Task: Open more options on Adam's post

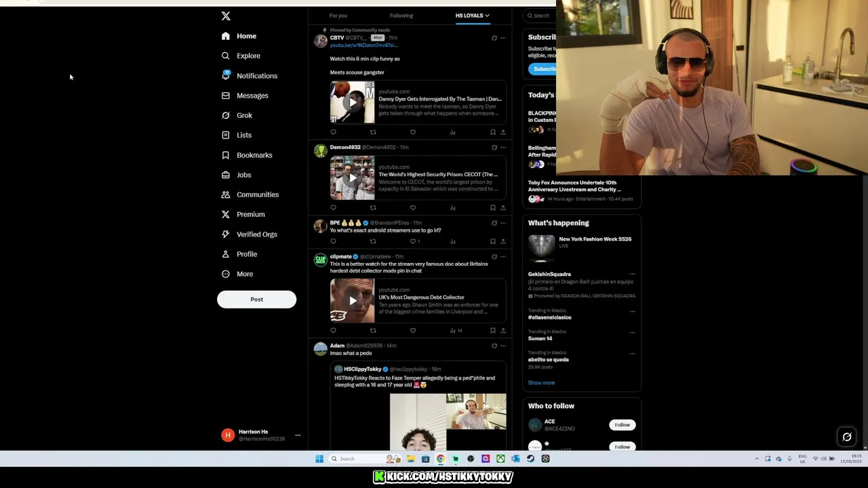Action: pos(503,346)
